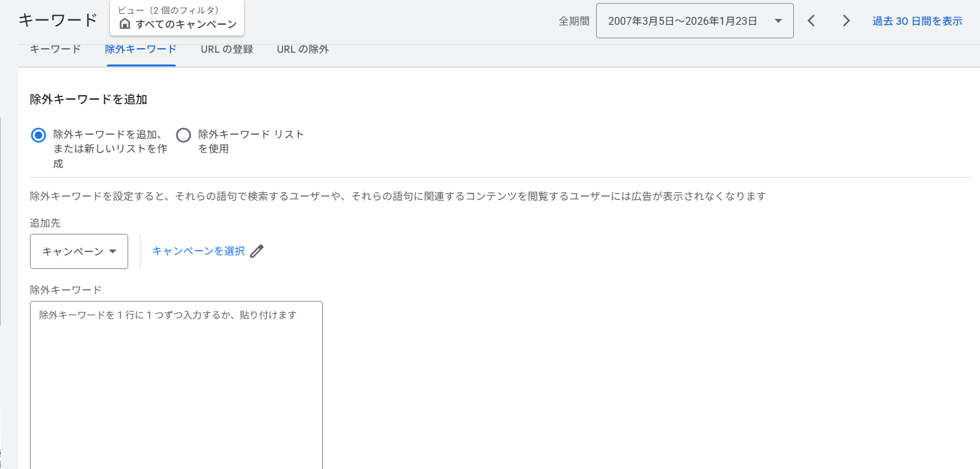The image size is (980, 469).
Task: Click the キーワード page title heading
Action: [x=58, y=20]
